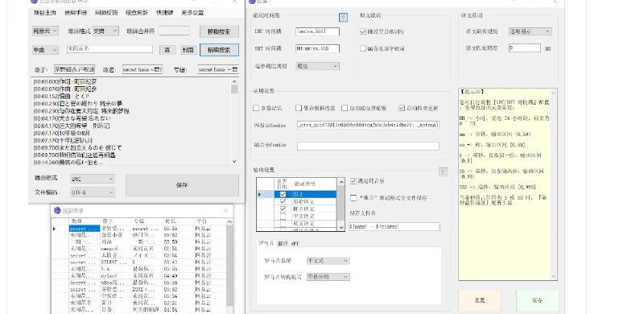Focus the SRT 时间戳 format field
Image resolution: width=644 pixels, height=314 pixels.
(x=317, y=48)
